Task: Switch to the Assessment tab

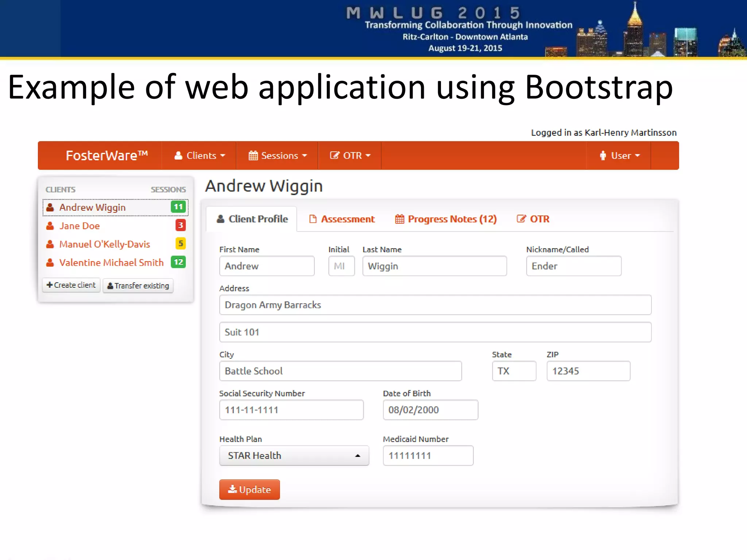Action: click(x=342, y=219)
